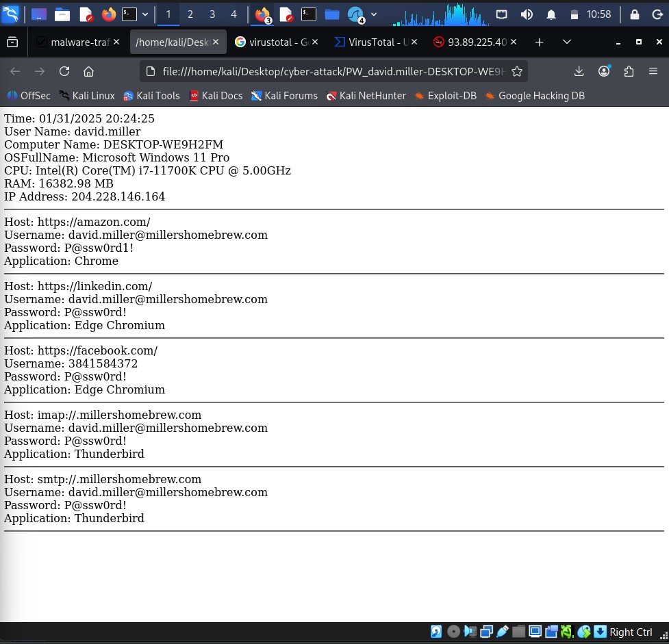
Task: Launch Firefox from the panel launcher
Action: pyautogui.click(x=109, y=14)
